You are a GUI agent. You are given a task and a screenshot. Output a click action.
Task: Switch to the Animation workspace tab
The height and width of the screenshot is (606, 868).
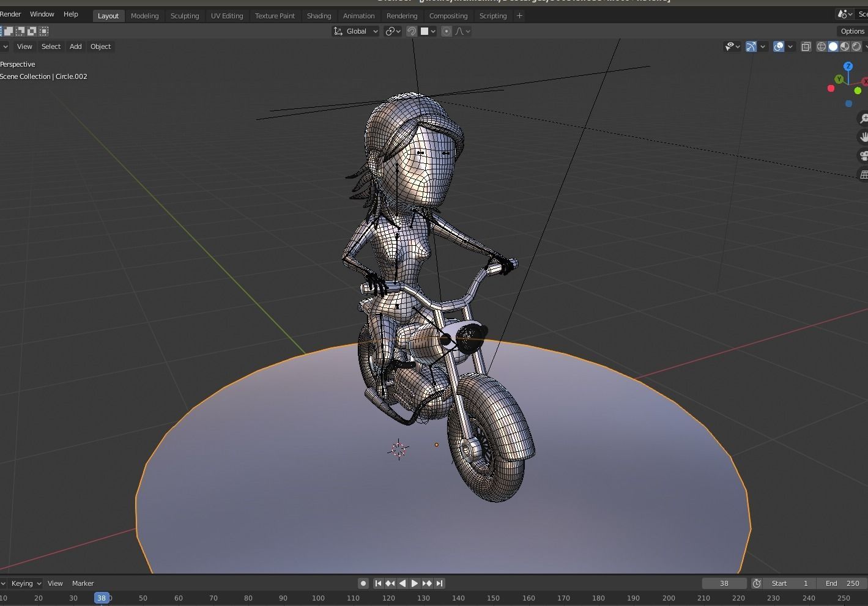(358, 16)
